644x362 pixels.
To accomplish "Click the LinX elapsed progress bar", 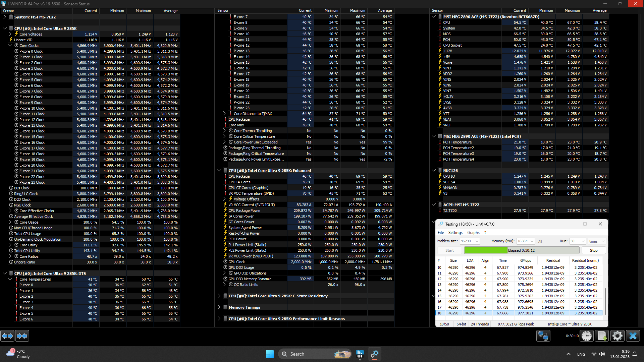I will click(521, 250).
